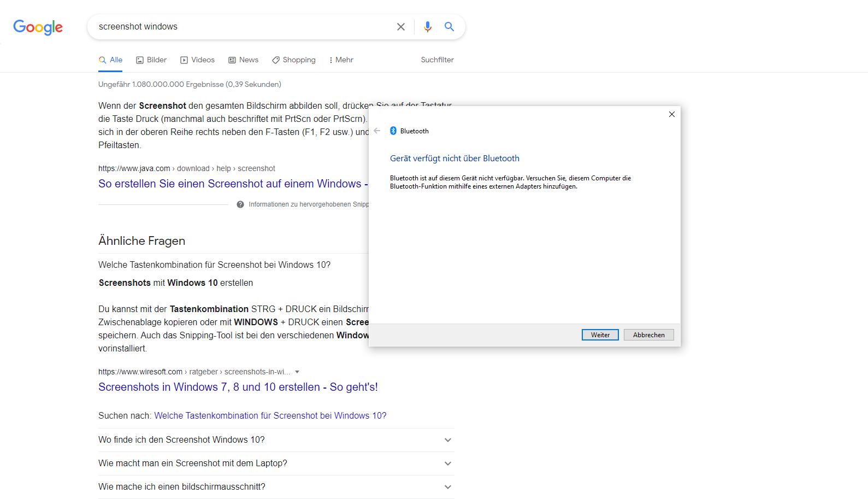
Task: Start voice search with the microphone icon
Action: (x=428, y=27)
